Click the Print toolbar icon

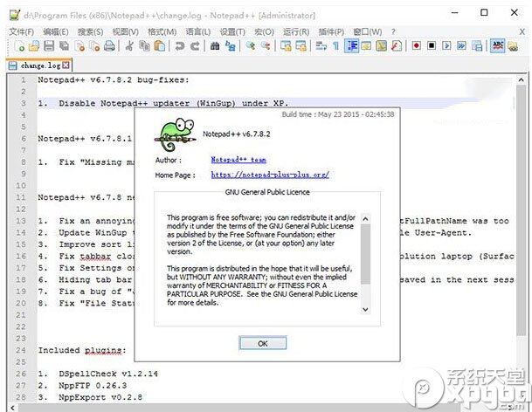pos(109,45)
